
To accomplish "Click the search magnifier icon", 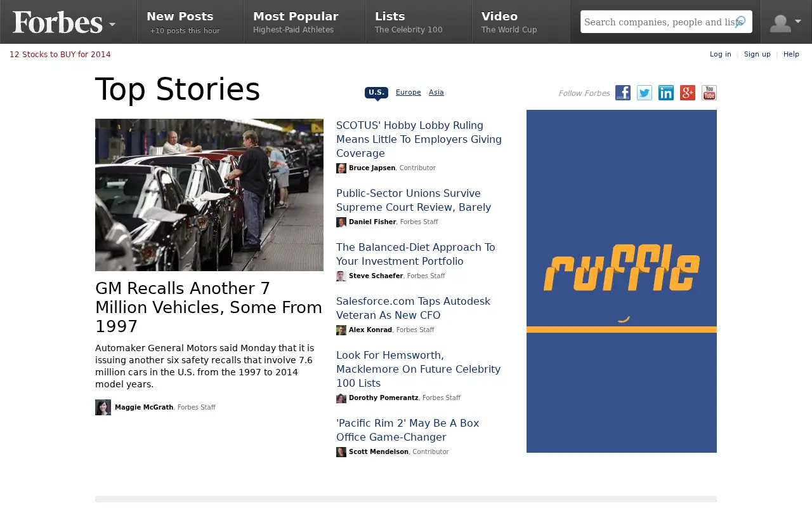I will (740, 22).
